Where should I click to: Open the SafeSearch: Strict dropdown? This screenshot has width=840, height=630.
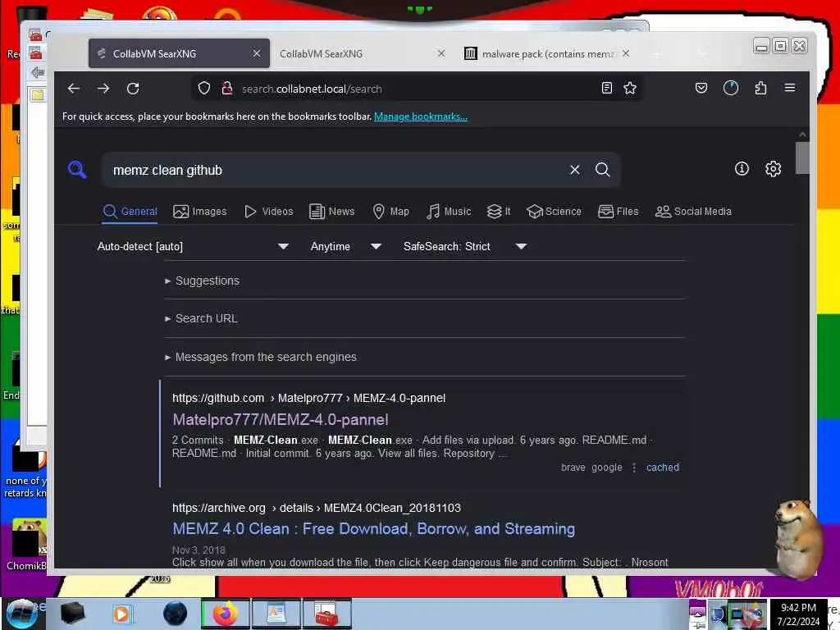click(x=465, y=246)
